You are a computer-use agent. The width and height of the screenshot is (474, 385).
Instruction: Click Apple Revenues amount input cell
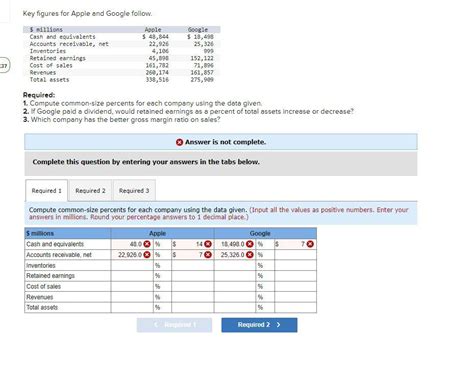132,297
